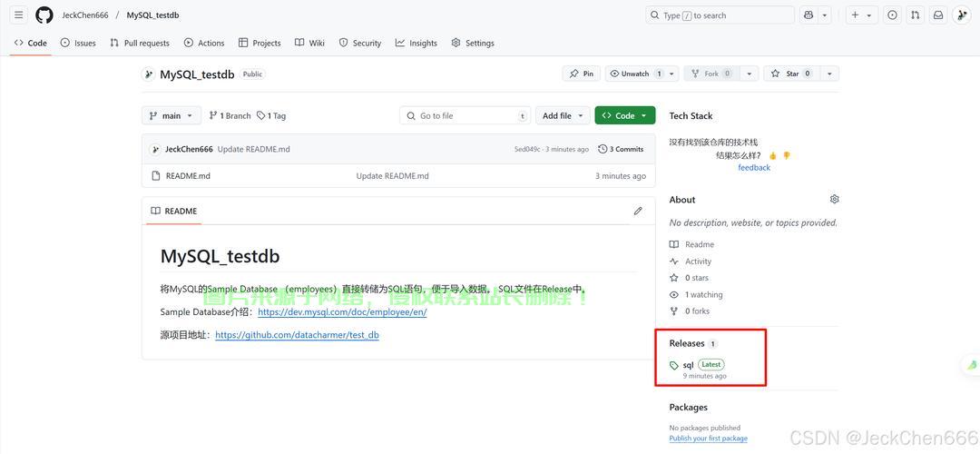
Task: Click thumbs up feedback icon in Tech Stack
Action: tap(772, 155)
